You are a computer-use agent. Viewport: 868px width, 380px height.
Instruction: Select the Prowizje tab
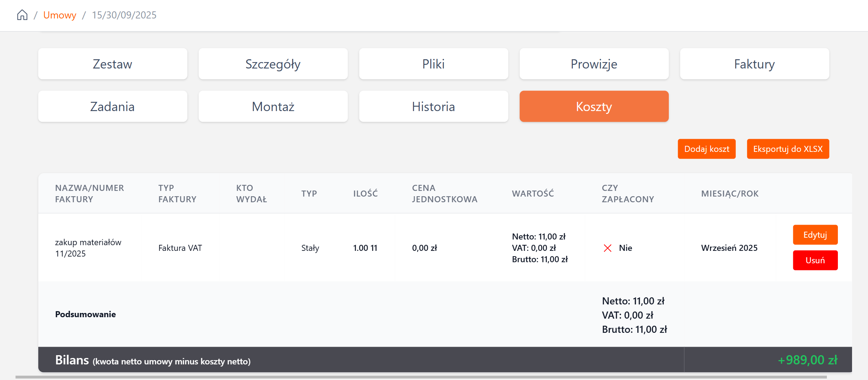(594, 64)
